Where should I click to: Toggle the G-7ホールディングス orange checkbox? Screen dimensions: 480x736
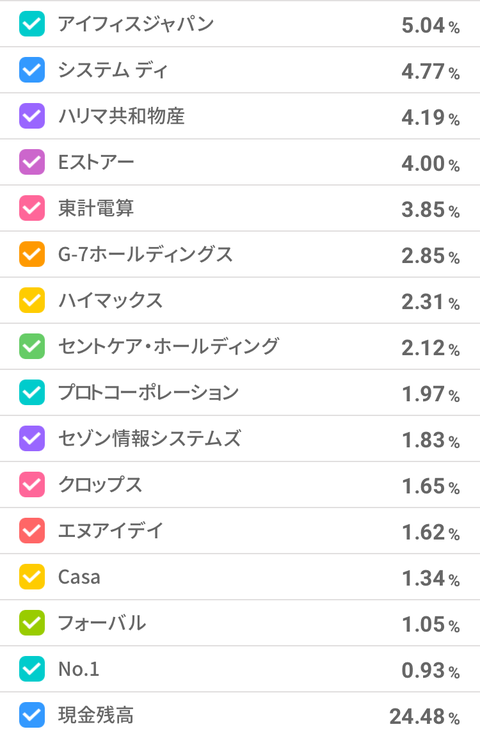click(32, 254)
